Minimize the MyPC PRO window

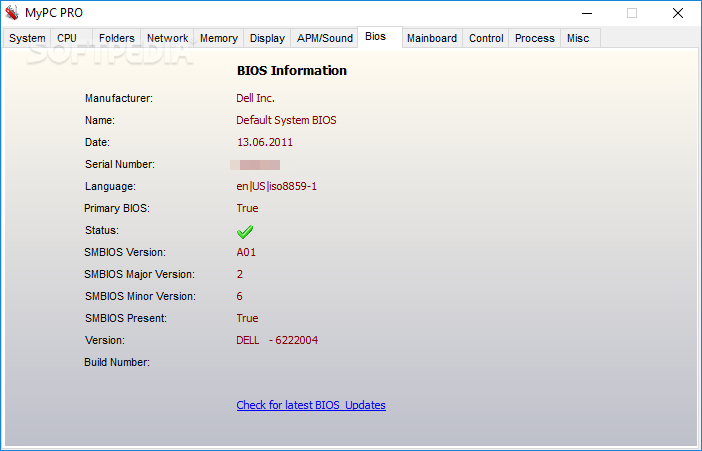587,13
